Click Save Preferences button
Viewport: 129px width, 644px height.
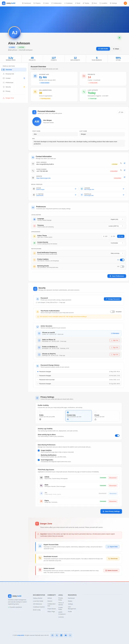point(117,276)
